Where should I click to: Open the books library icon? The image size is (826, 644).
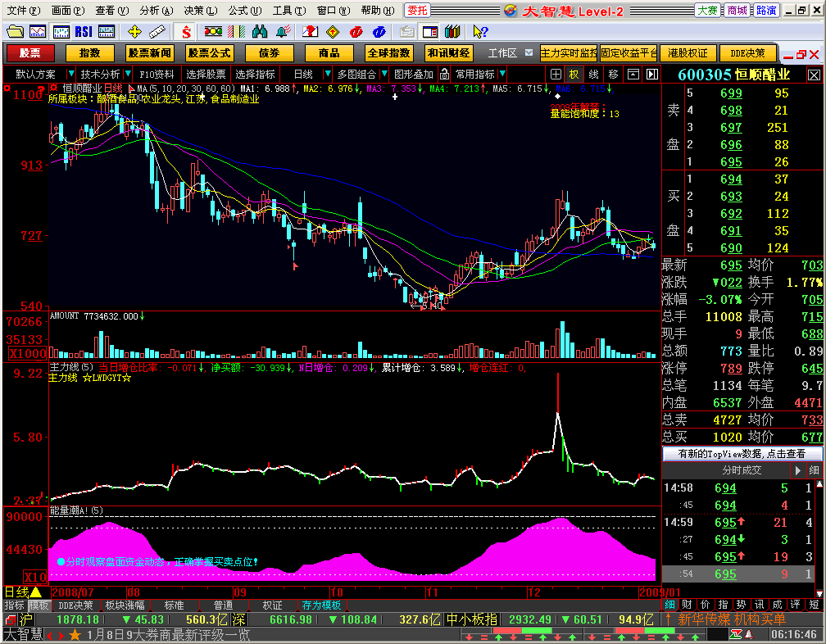pyautogui.click(x=452, y=32)
